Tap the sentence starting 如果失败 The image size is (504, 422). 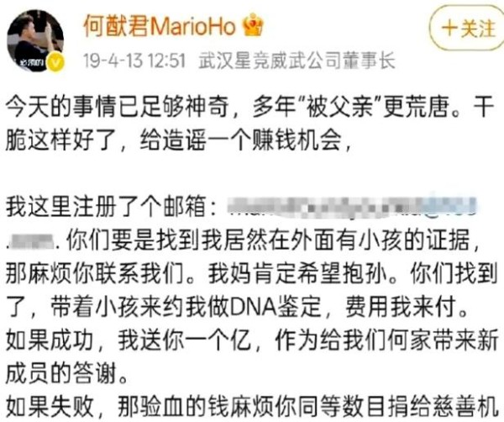(x=252, y=408)
